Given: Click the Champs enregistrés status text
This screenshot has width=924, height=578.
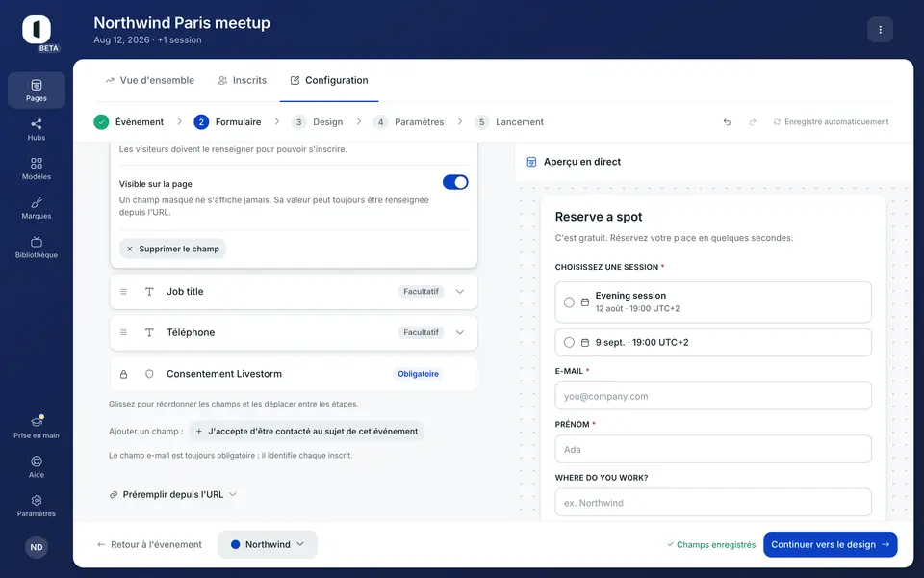Looking at the screenshot, I should click(711, 544).
